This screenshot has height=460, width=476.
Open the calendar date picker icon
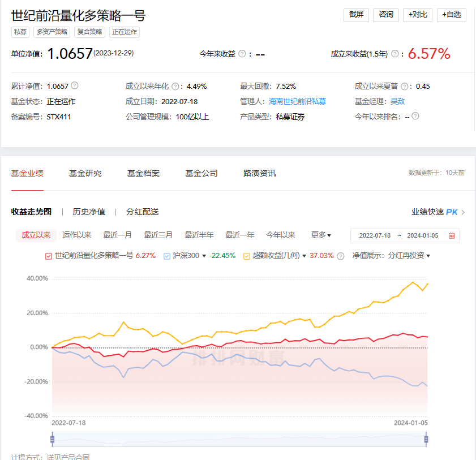452,235
